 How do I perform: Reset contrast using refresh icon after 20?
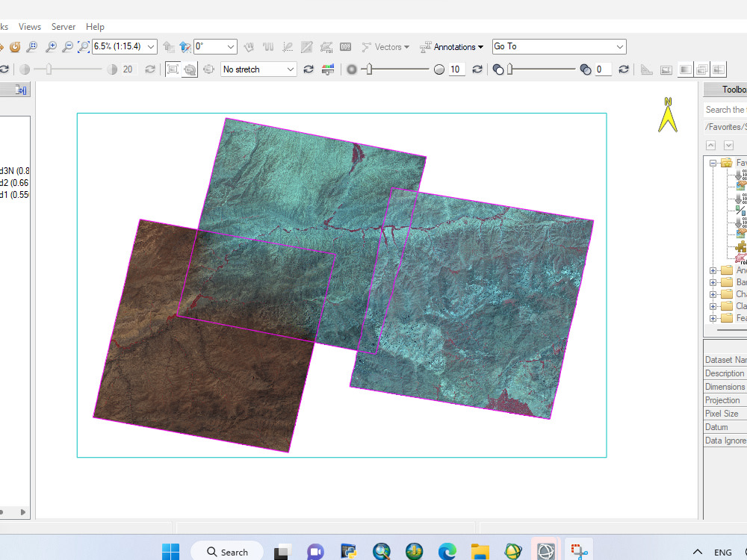(x=149, y=69)
